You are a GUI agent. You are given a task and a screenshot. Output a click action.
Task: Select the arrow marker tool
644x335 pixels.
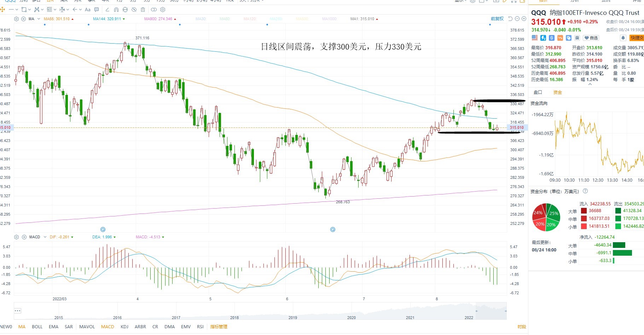click(x=75, y=10)
